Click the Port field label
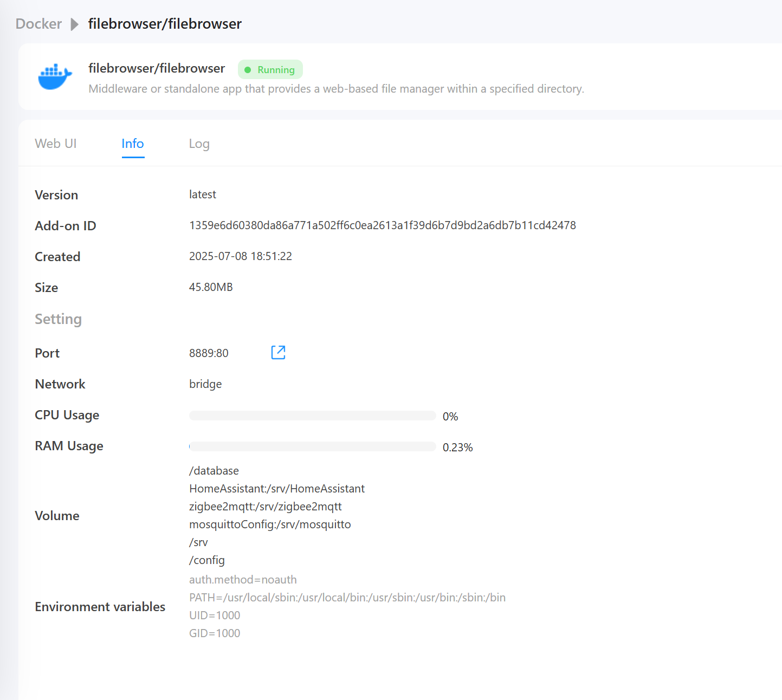Viewport: 782px width, 700px height. click(47, 353)
